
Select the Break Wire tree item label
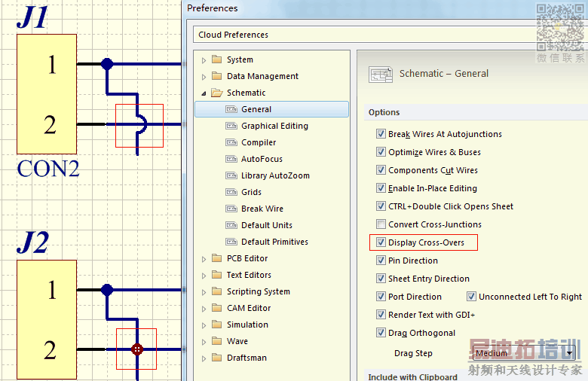tap(262, 209)
